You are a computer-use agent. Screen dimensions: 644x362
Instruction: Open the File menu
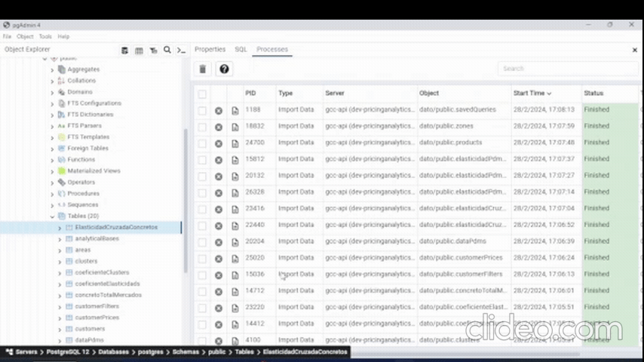[x=7, y=36]
